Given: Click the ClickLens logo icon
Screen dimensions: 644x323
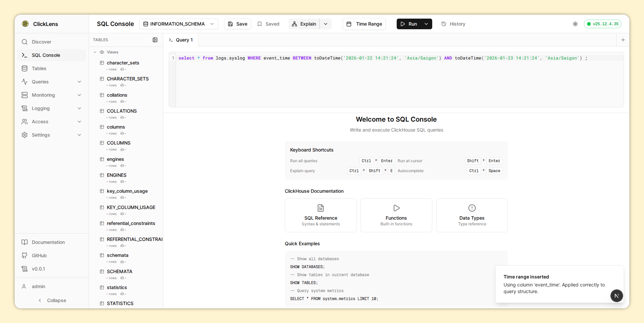Looking at the screenshot, I should pos(25,24).
